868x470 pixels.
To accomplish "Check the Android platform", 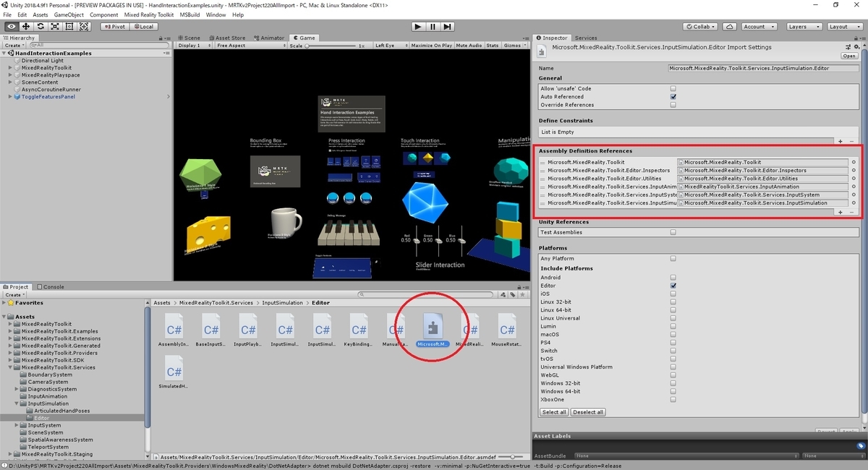I will 673,278.
